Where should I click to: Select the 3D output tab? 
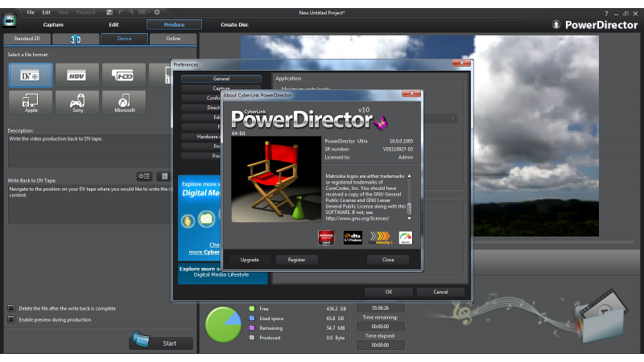click(76, 39)
